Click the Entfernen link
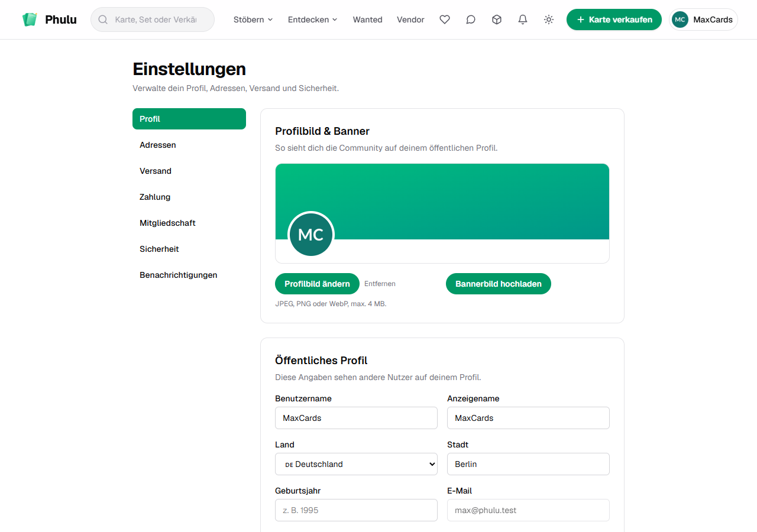 point(380,284)
